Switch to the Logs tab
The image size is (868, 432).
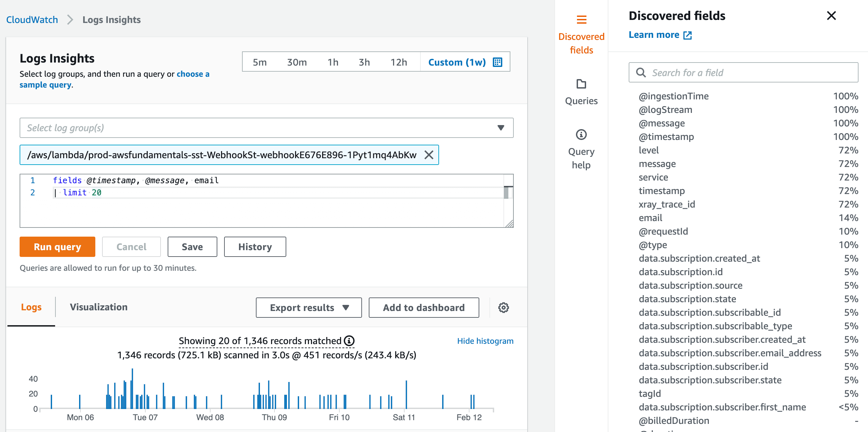point(31,307)
